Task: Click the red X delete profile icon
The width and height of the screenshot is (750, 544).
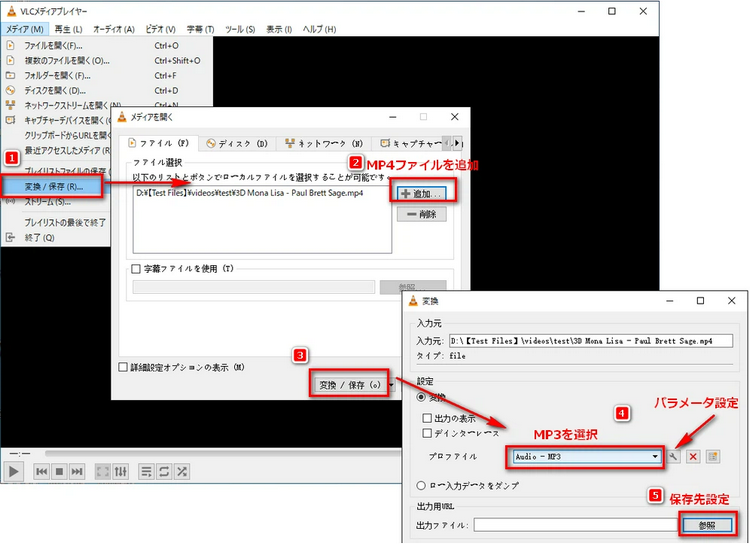Action: [x=693, y=456]
